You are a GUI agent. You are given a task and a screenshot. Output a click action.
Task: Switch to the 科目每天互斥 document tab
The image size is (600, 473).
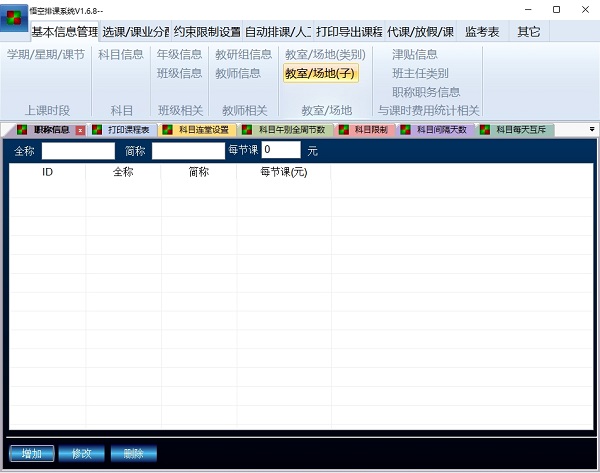[x=521, y=130]
